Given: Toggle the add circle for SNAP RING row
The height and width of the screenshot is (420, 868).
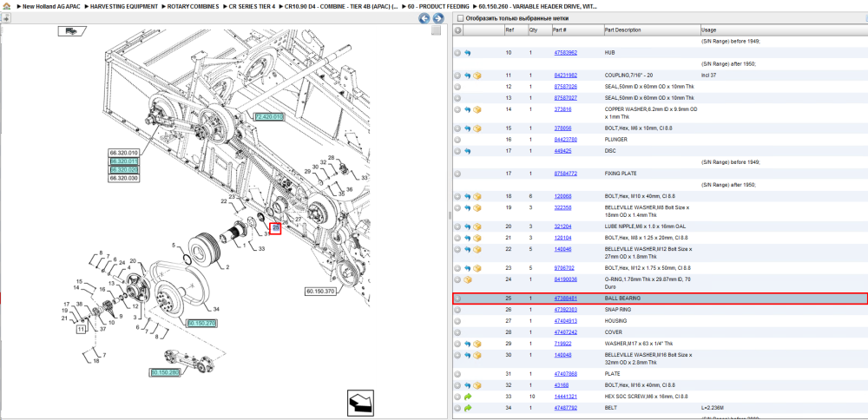Looking at the screenshot, I should click(x=457, y=310).
